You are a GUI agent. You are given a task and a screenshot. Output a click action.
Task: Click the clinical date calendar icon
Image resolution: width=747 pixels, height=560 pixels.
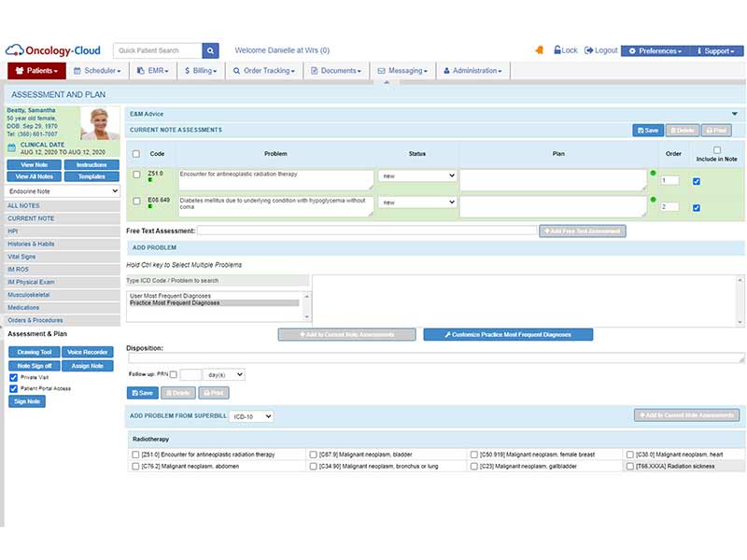click(x=12, y=148)
